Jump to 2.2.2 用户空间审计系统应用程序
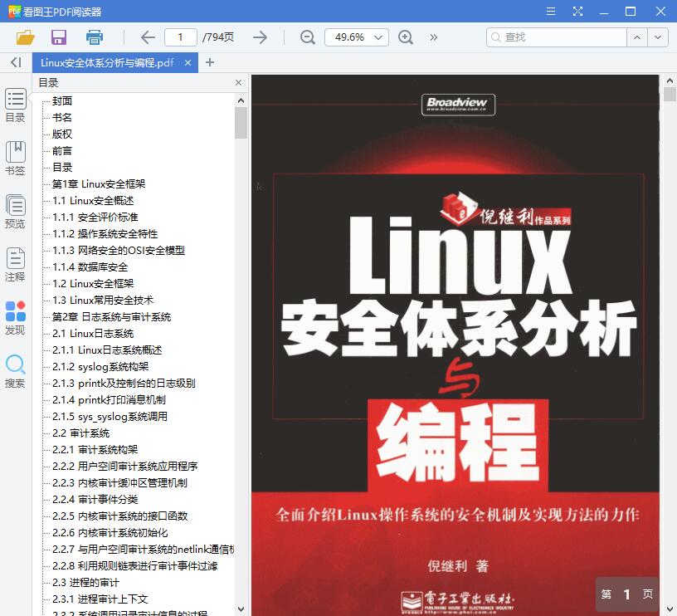 pyautogui.click(x=125, y=467)
